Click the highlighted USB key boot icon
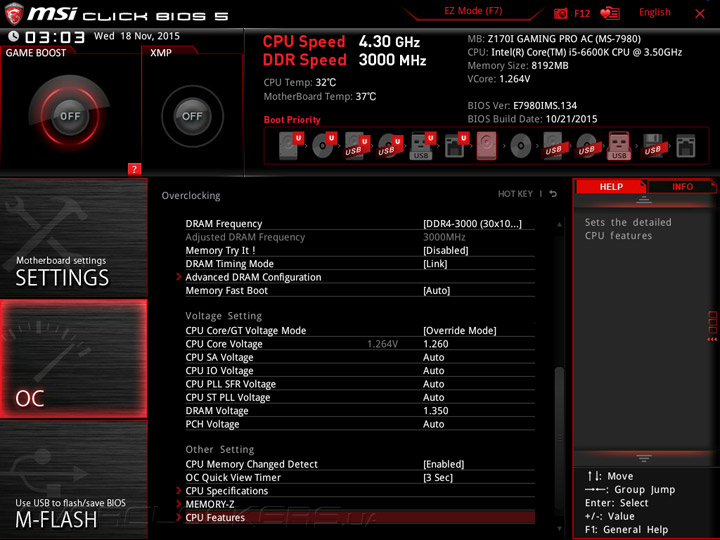Viewport: 720px width, 540px height. tap(619, 146)
